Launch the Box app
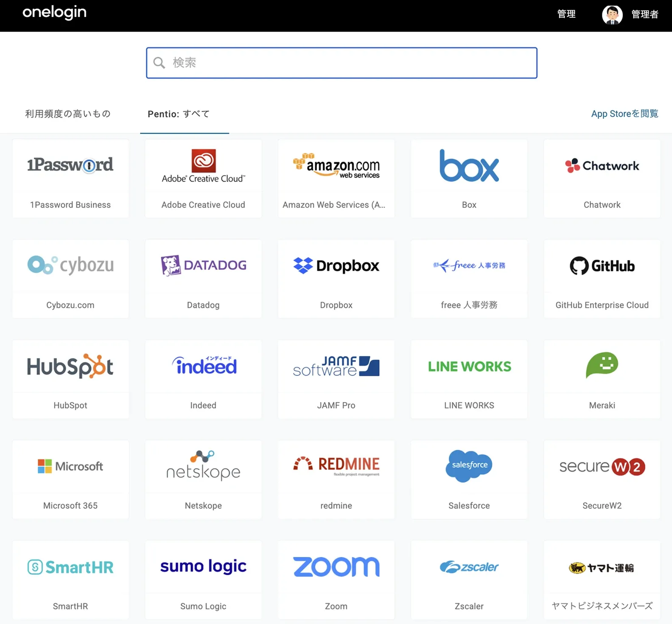This screenshot has height=624, width=672. [469, 179]
